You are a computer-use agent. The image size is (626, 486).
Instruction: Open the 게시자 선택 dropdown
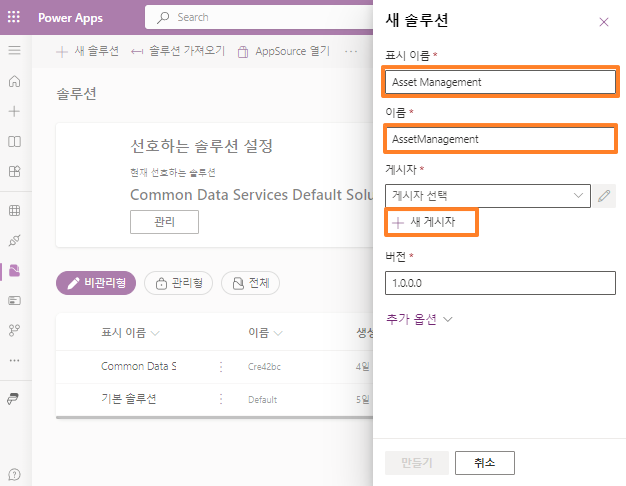[x=488, y=196]
